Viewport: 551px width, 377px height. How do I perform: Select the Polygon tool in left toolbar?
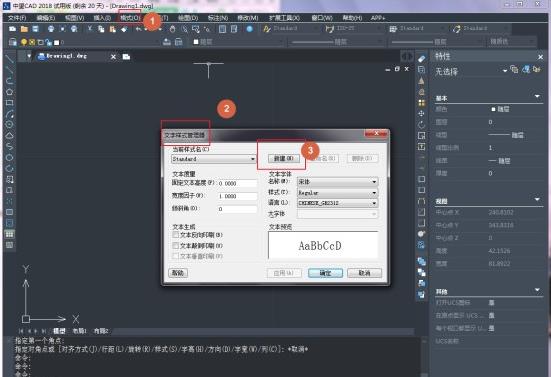coord(9,92)
